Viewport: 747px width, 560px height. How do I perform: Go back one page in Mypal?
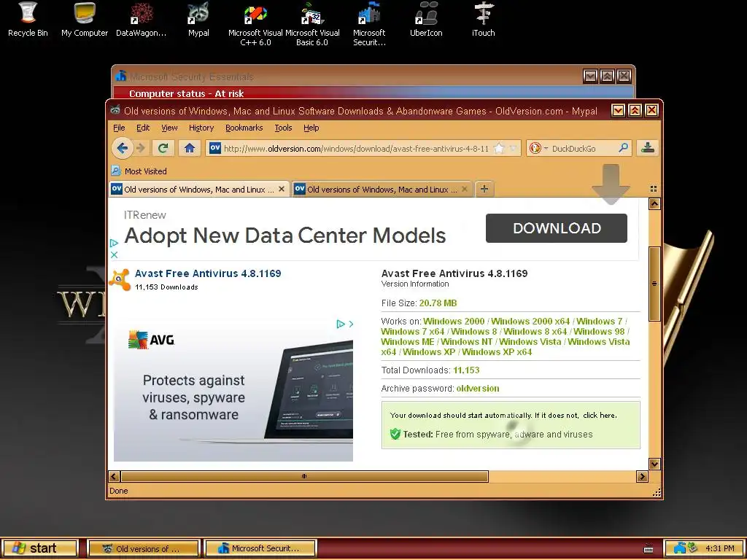(122, 148)
